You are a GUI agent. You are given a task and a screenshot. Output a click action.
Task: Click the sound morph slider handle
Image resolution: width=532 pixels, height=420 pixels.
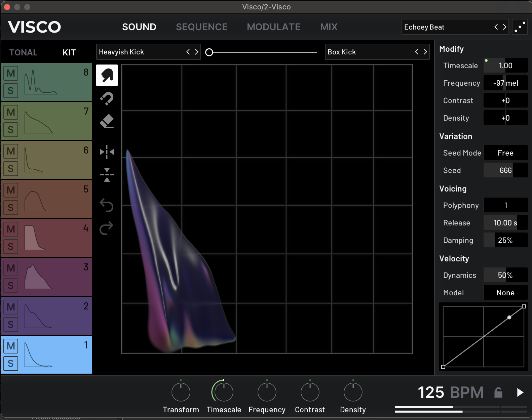tap(209, 52)
